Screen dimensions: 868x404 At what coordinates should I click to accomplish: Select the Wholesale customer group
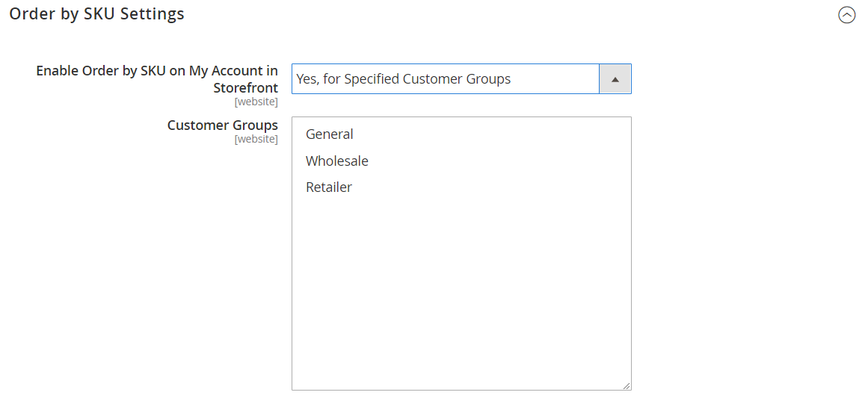point(337,161)
